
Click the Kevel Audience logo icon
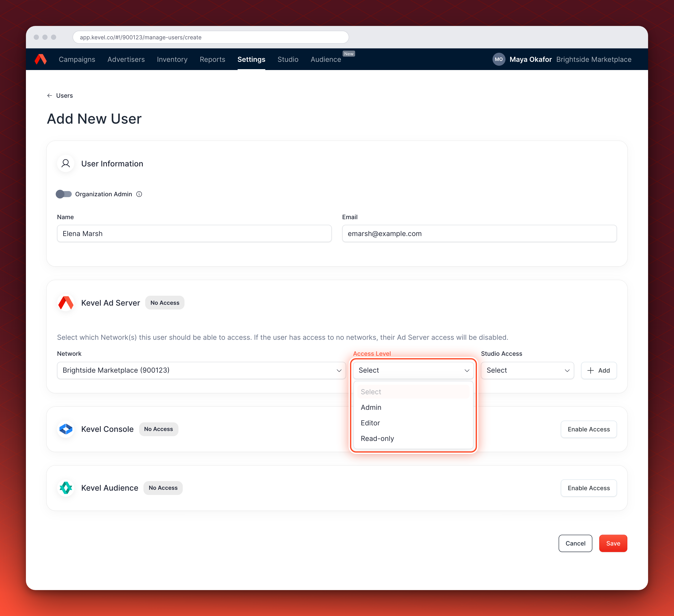[x=66, y=488]
